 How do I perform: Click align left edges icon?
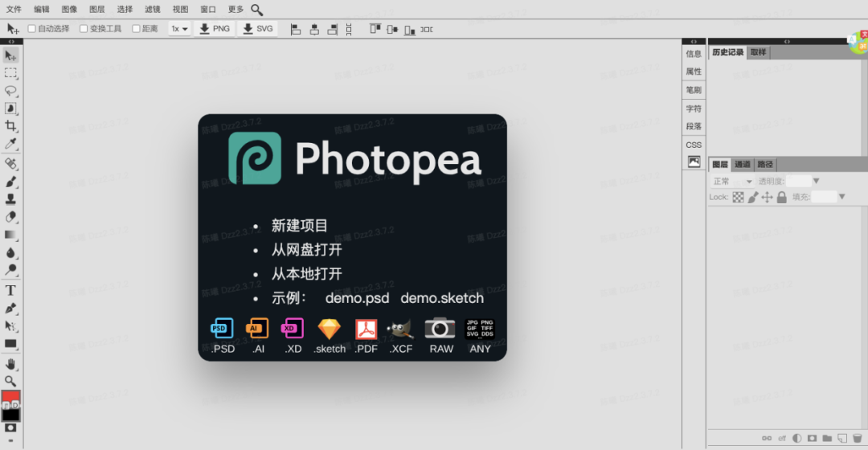(296, 30)
